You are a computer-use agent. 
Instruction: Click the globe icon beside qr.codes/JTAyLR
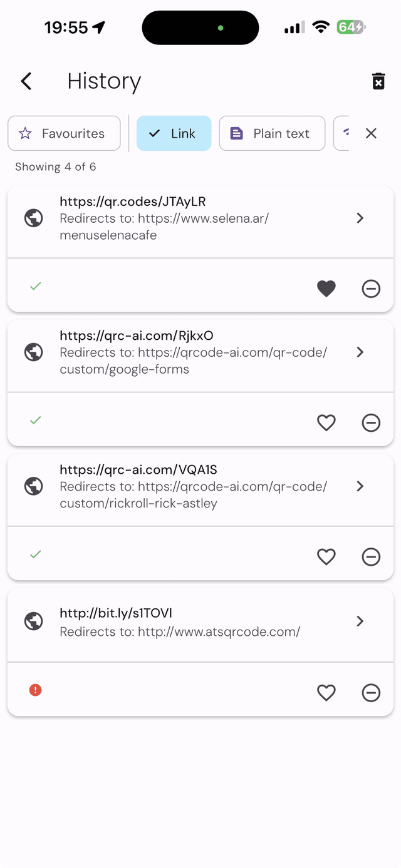point(33,218)
